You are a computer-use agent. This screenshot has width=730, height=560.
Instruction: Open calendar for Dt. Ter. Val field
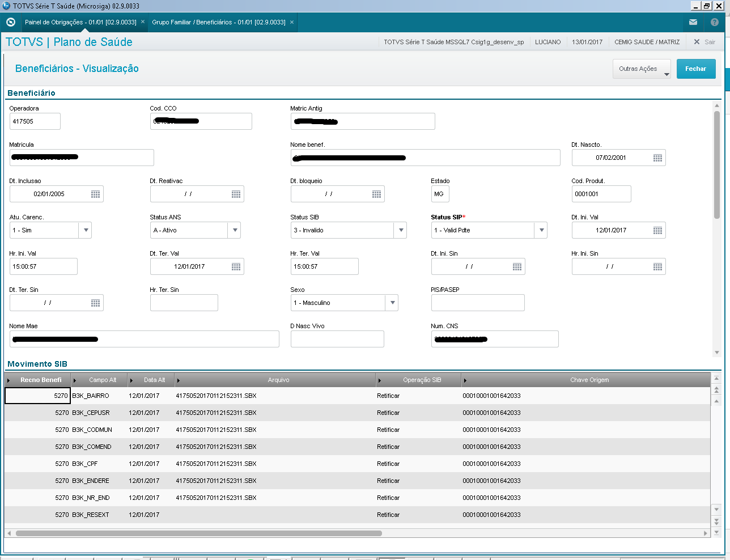[x=236, y=266]
